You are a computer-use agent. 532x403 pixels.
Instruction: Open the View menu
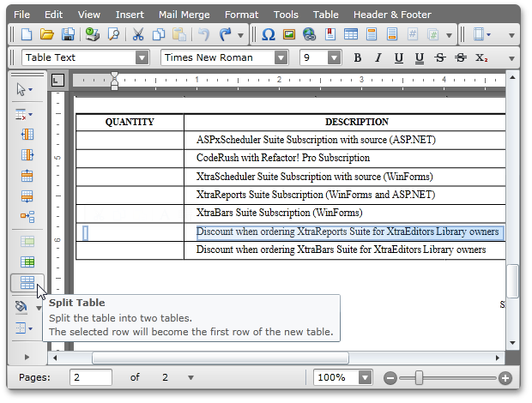point(89,15)
